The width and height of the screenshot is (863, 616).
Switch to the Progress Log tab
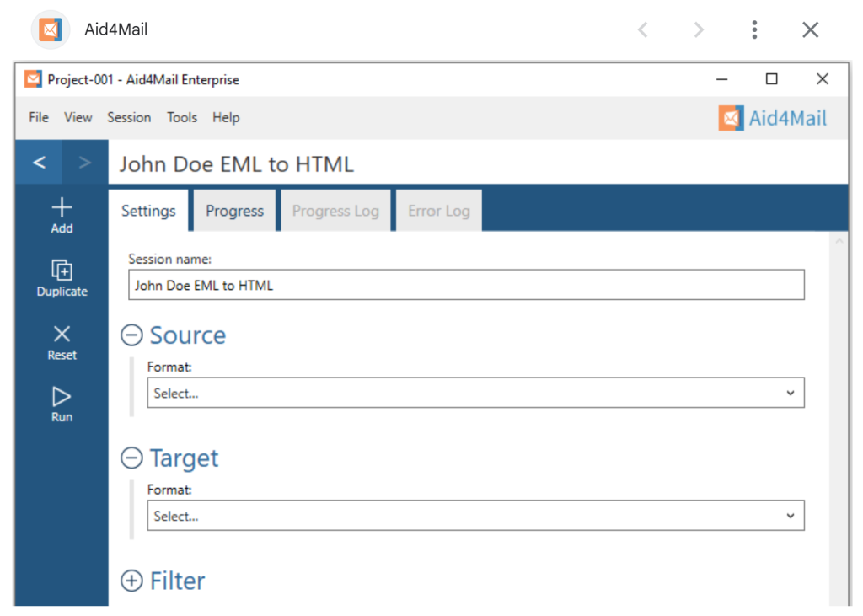(335, 211)
